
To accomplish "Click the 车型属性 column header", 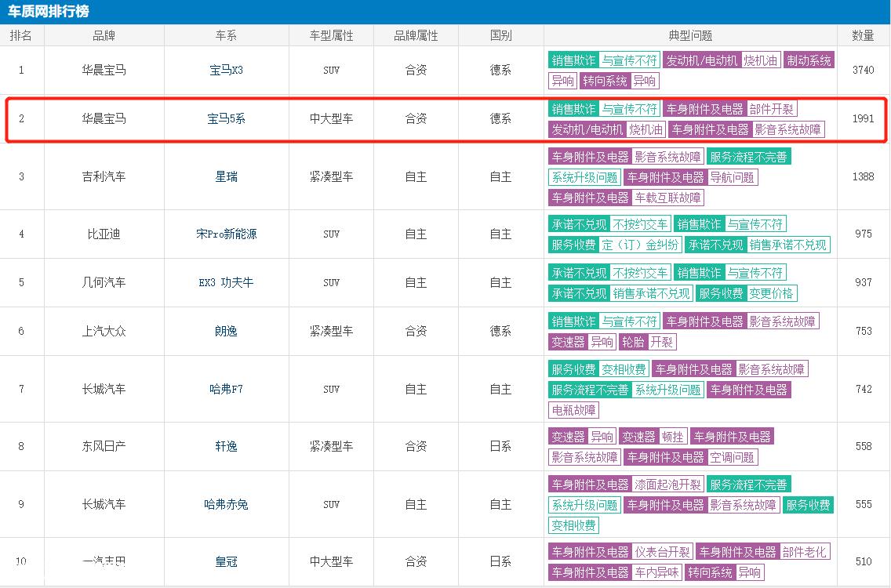I will click(331, 35).
